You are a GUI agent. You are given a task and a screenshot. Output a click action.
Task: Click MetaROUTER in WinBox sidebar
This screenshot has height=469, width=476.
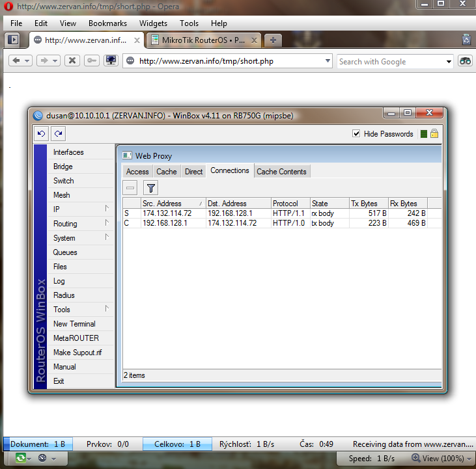[x=76, y=338]
